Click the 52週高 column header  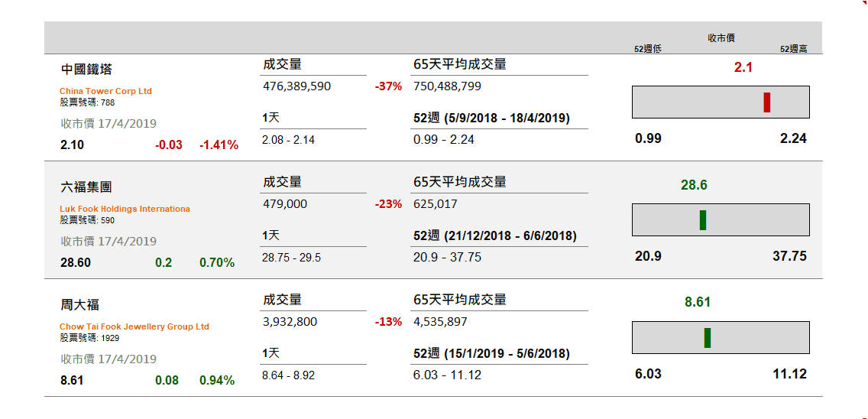pos(793,49)
